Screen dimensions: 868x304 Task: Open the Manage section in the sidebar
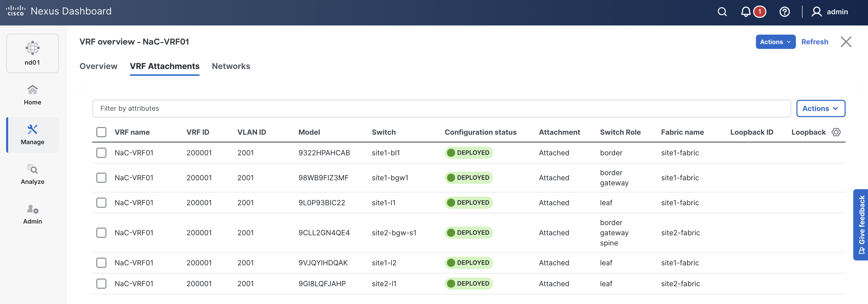tap(32, 135)
